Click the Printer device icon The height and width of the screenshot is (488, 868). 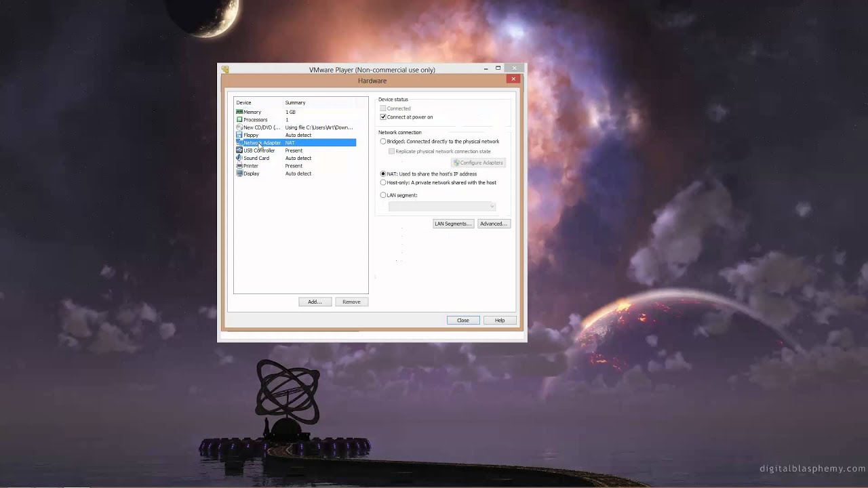click(239, 165)
